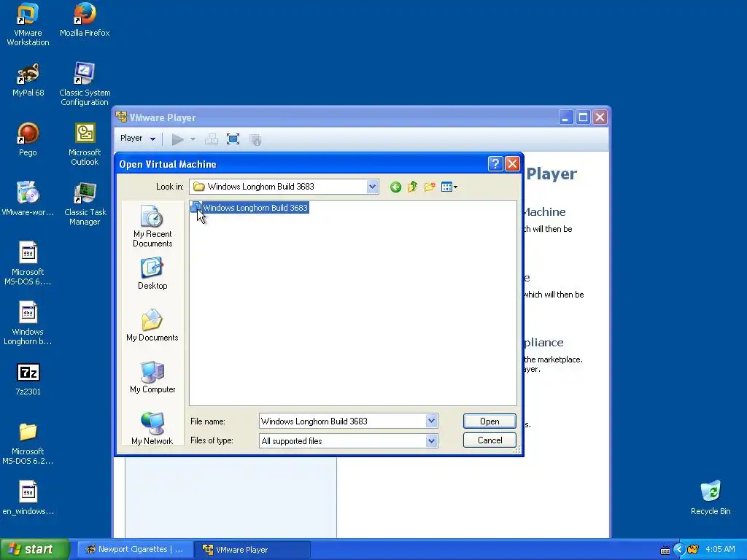The width and height of the screenshot is (747, 560).
Task: Select the Microsoft MS-DOS 6.... file icon
Action: pyautogui.click(x=28, y=264)
